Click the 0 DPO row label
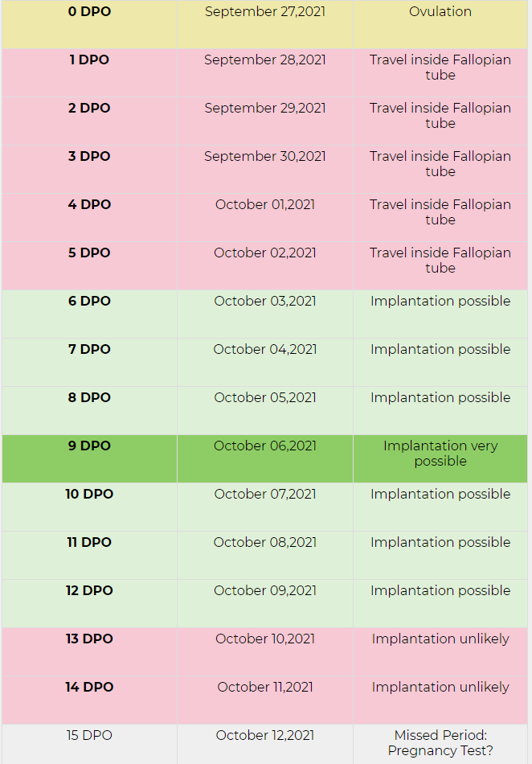The image size is (532, 764). [89, 12]
